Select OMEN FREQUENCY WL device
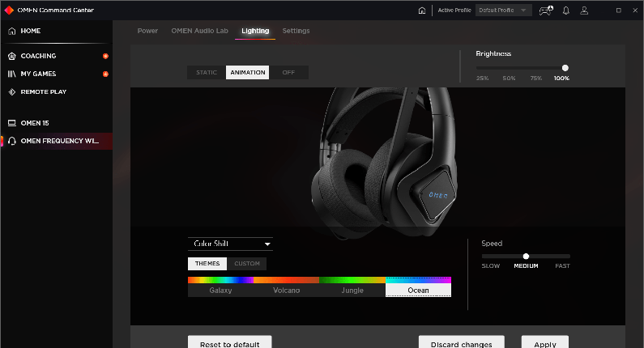644x348 pixels. (57, 141)
